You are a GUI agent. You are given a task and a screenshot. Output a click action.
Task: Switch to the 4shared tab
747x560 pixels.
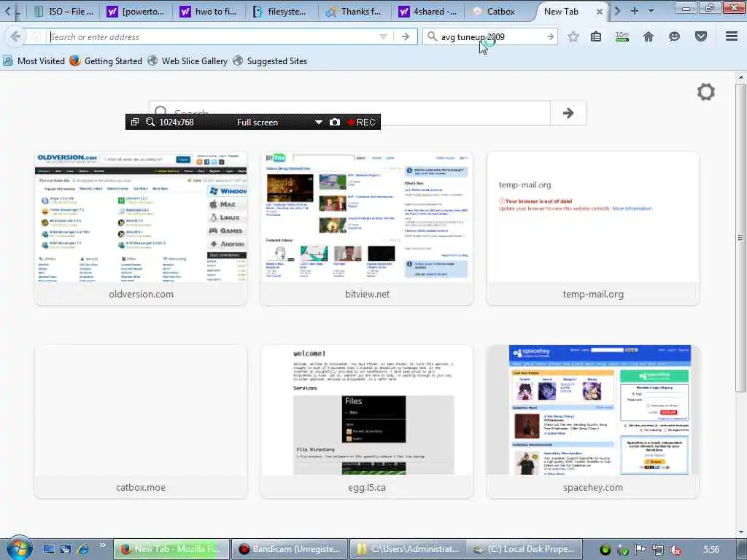(x=427, y=12)
